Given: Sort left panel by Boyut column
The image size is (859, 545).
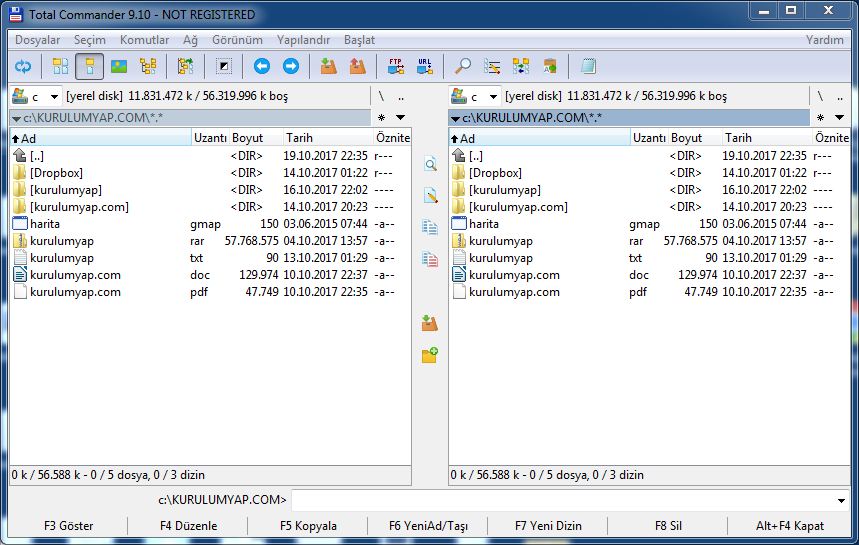Looking at the screenshot, I should (255, 138).
